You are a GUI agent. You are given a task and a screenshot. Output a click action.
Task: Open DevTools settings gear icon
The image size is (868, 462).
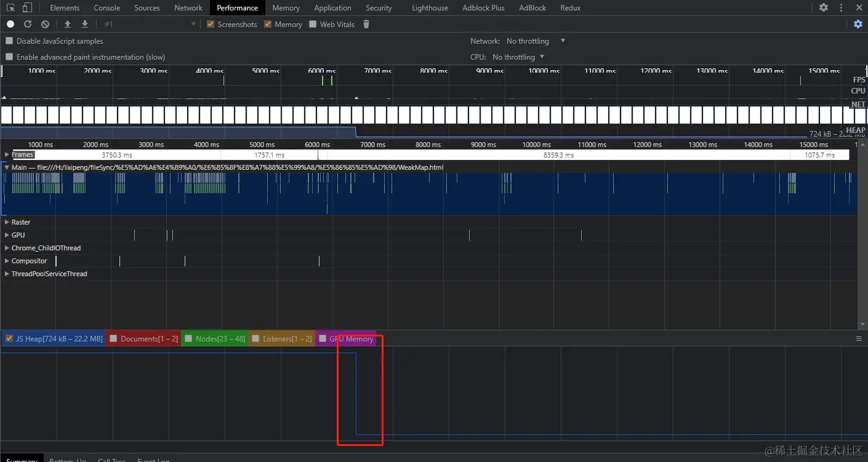[x=824, y=8]
